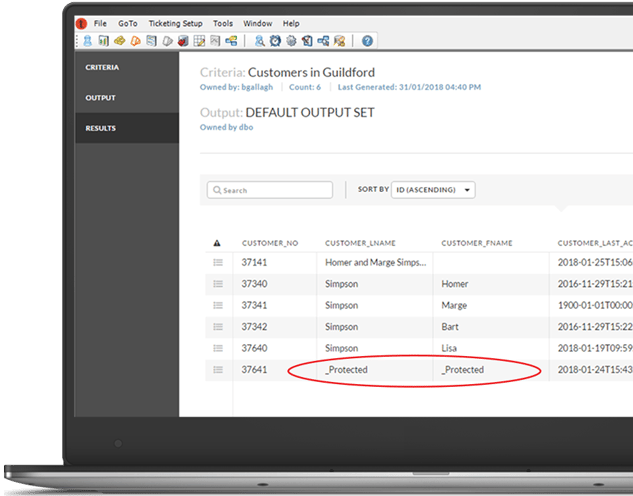Click the blue list document toolbar icon
This screenshot has width=633, height=496.
[151, 41]
